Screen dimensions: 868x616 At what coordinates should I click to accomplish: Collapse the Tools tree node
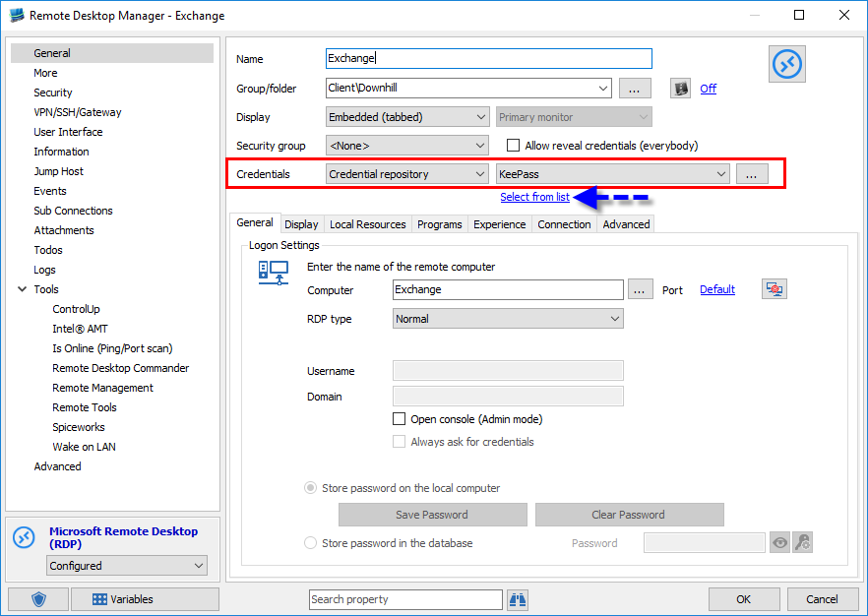pyautogui.click(x=22, y=289)
